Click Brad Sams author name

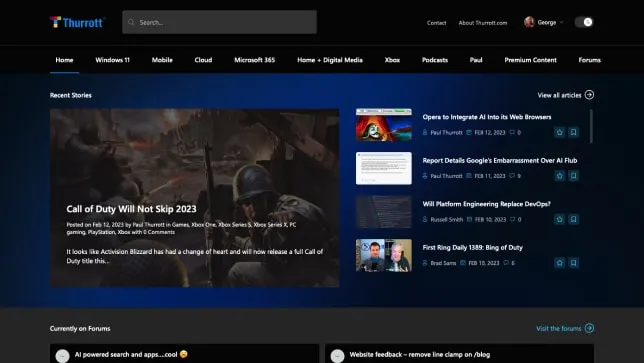[x=443, y=263]
